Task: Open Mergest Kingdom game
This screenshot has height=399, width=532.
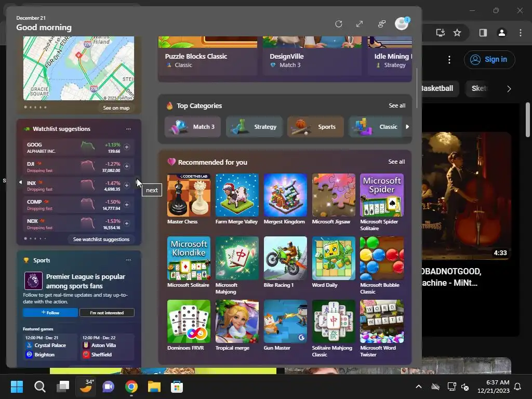Action: tap(285, 199)
